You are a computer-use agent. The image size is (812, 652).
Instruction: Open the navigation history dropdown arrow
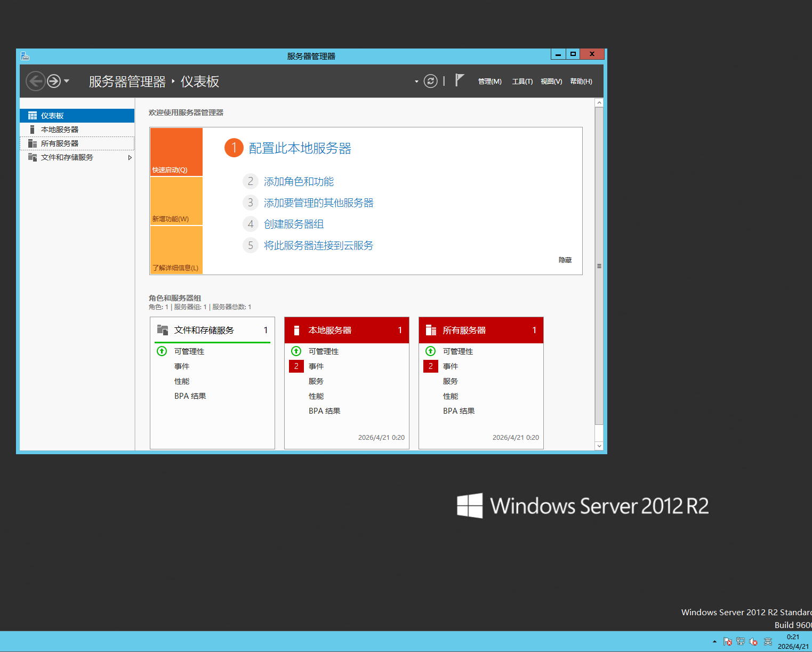67,81
